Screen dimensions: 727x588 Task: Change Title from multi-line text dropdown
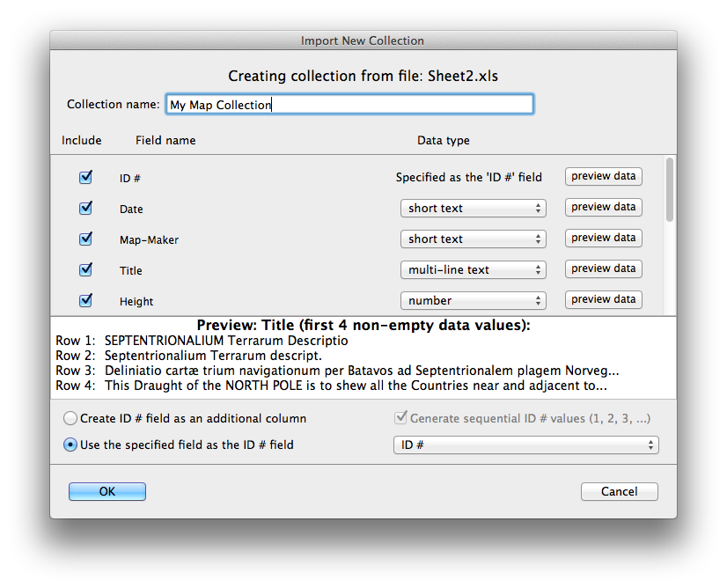pyautogui.click(x=473, y=269)
